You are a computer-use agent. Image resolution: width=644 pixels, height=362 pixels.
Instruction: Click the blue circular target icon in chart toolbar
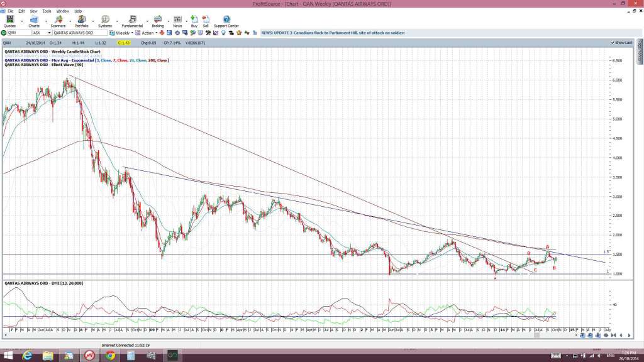coord(177,33)
